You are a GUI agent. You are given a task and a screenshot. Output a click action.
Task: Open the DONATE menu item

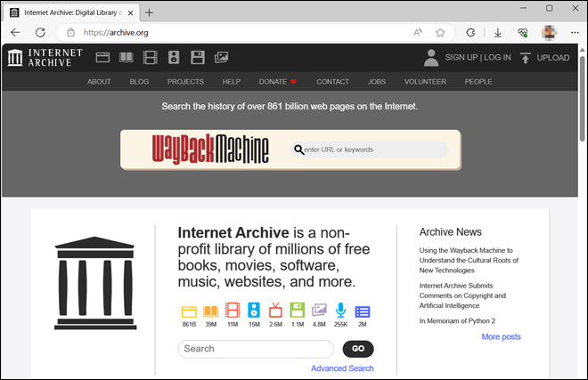click(x=277, y=82)
